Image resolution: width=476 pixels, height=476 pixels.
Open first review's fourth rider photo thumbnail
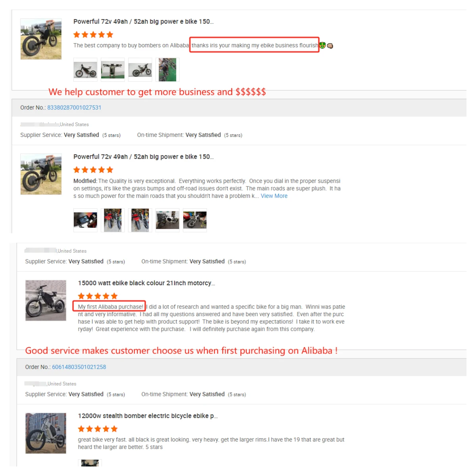[167, 70]
